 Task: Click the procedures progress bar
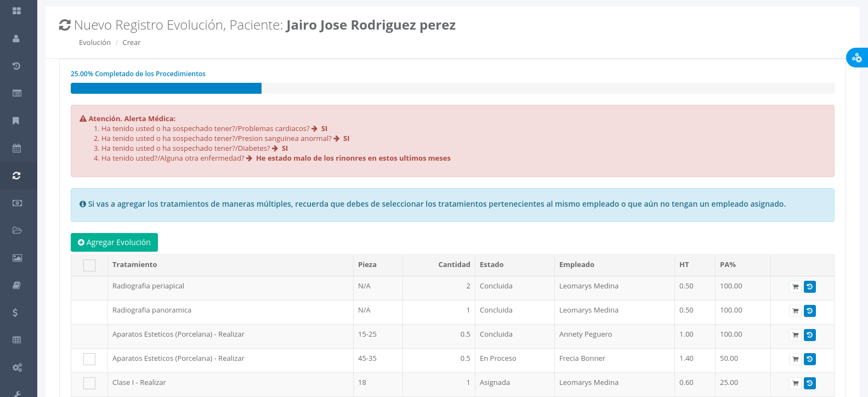point(452,88)
